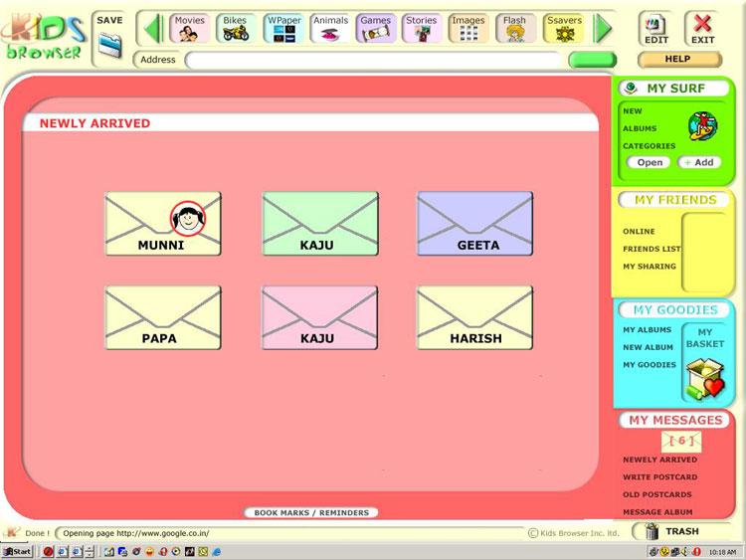Open the postcard from GEETA
This screenshot has height=560, width=746.
click(x=474, y=224)
